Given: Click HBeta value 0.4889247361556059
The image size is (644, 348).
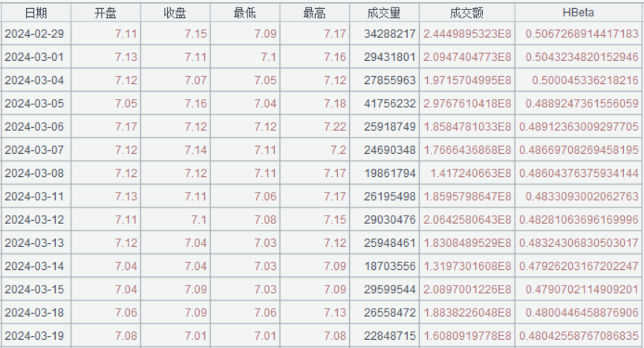Looking at the screenshot, I should tap(582, 103).
